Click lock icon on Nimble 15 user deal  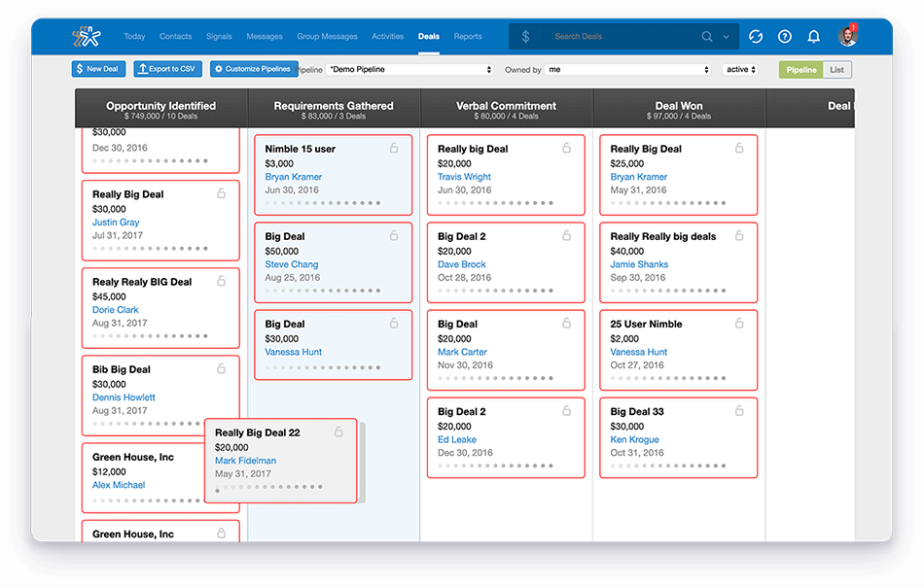[x=394, y=148]
